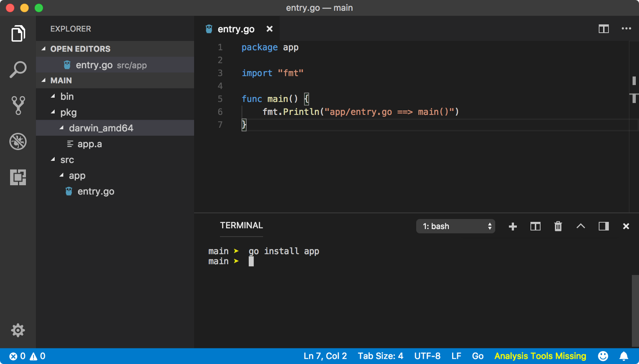Screen dimensions: 639x364
Task: Open the Extensions view
Action: tap(18, 177)
